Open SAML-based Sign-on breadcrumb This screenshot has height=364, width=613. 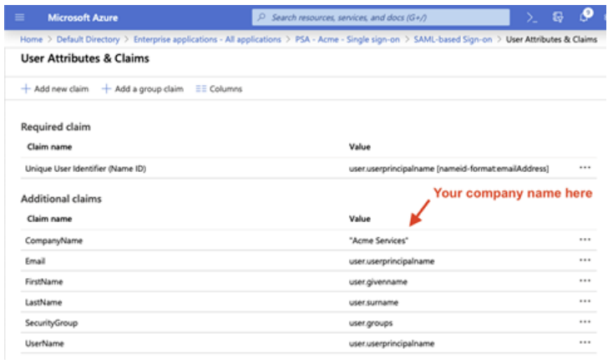453,39
